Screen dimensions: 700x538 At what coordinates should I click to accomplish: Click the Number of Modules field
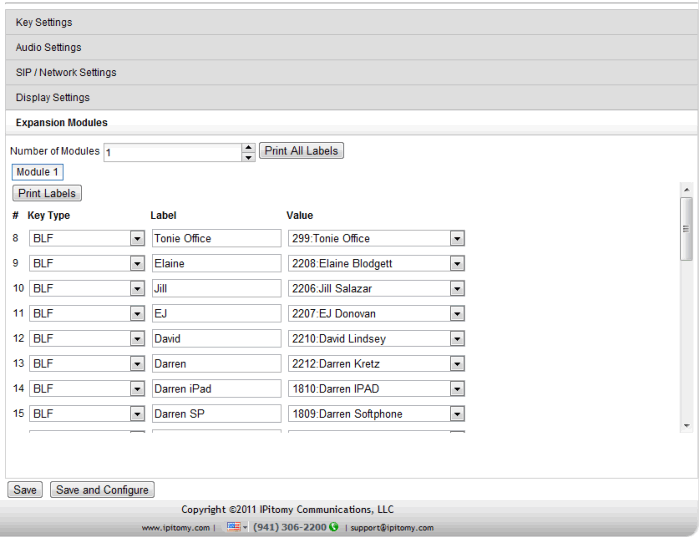173,152
